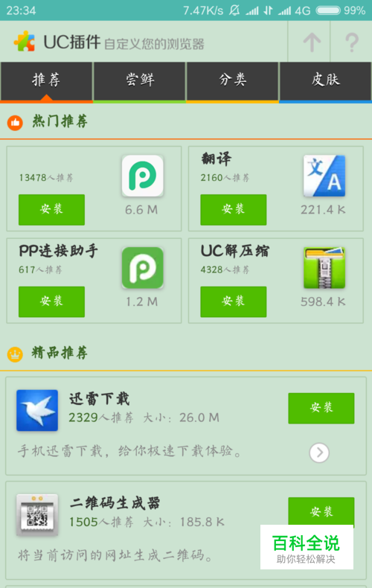Tap the 大小: 26.0 M label
The width and height of the screenshot is (372, 588).
(x=181, y=418)
